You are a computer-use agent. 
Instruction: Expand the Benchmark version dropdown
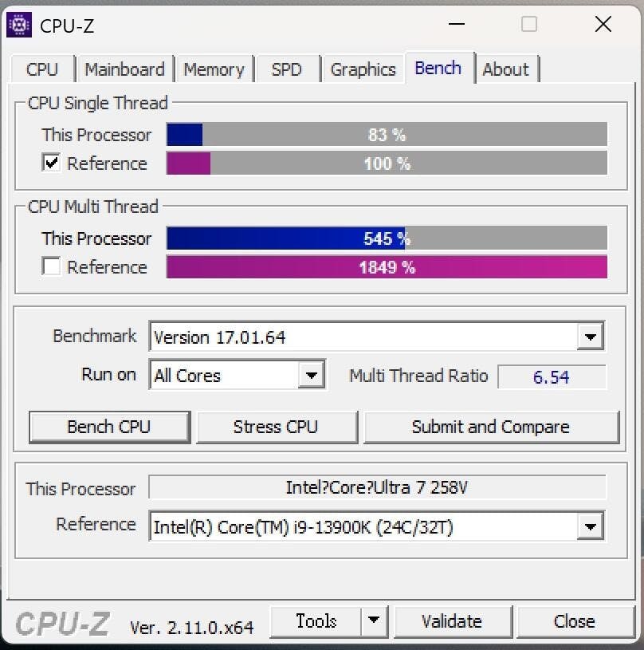[x=591, y=337]
